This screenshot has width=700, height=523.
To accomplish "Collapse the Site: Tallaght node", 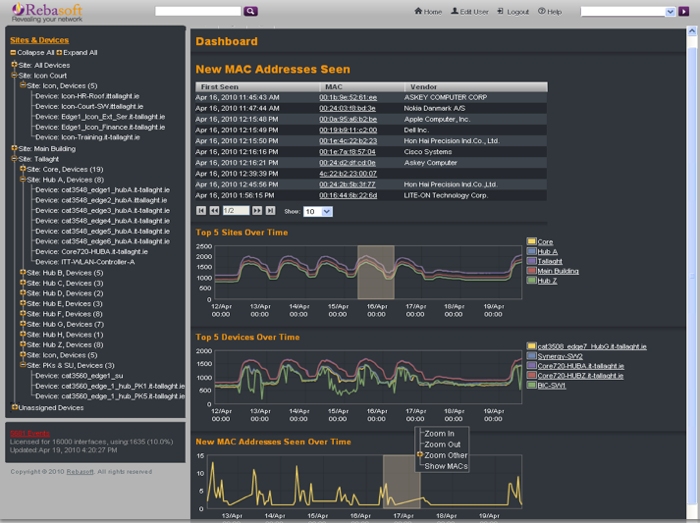I will [x=14, y=158].
